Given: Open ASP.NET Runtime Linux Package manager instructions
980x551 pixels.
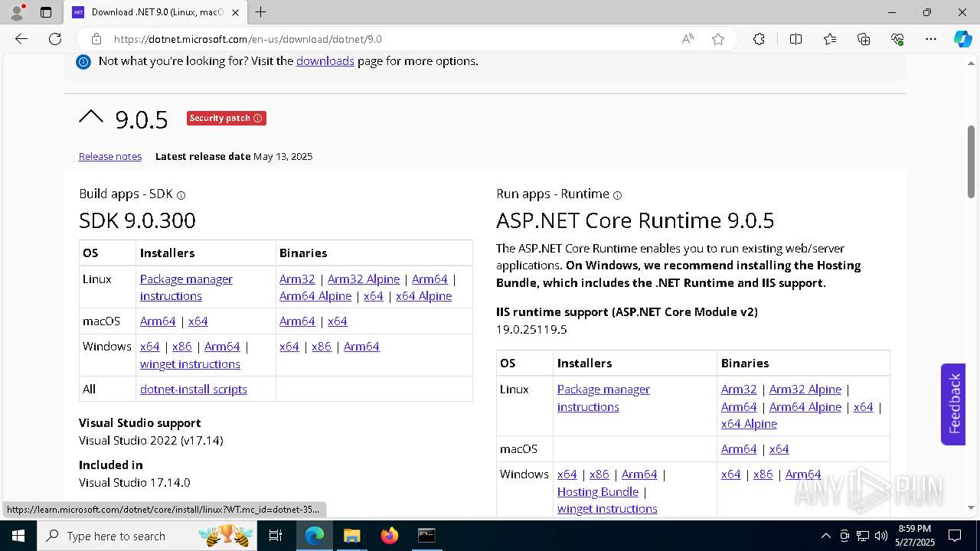Looking at the screenshot, I should 603,398.
